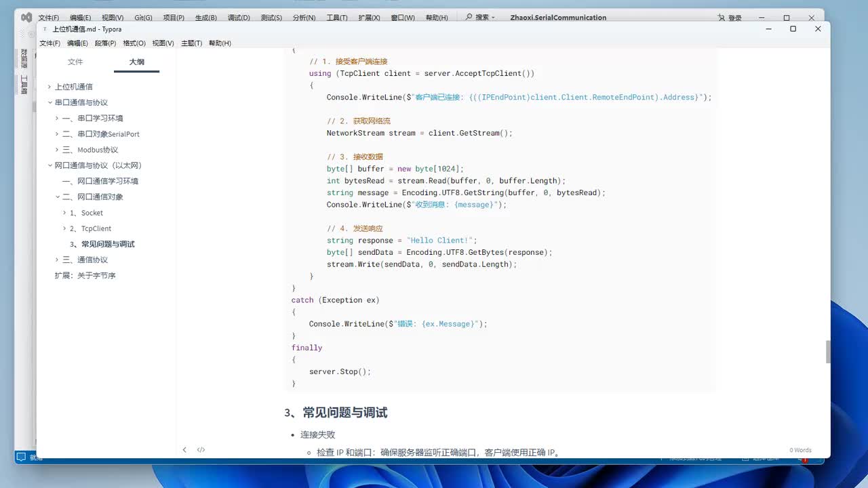Screen dimensions: 868x488
Task: Collapse the 串口通信与协议 outline node
Action: [50, 102]
